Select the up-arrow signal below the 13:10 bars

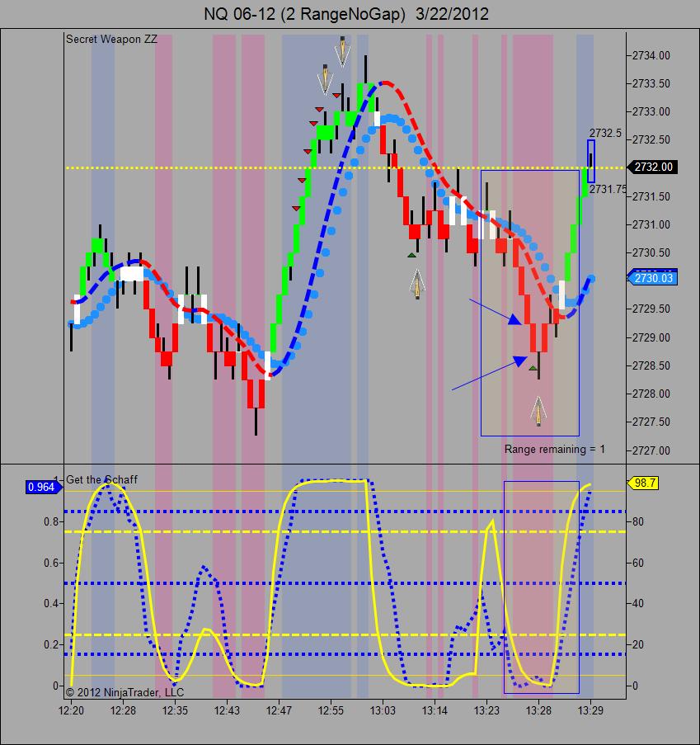417,284
